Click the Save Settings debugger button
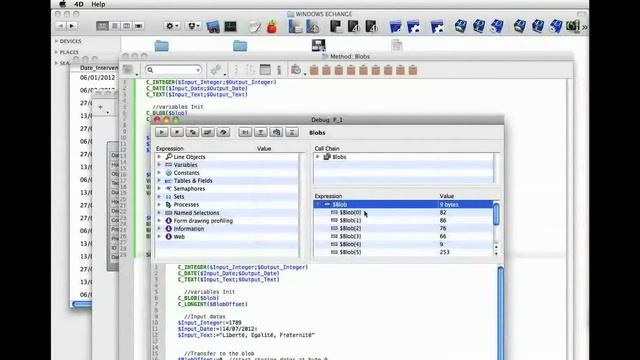 pyautogui.click(x=223, y=132)
